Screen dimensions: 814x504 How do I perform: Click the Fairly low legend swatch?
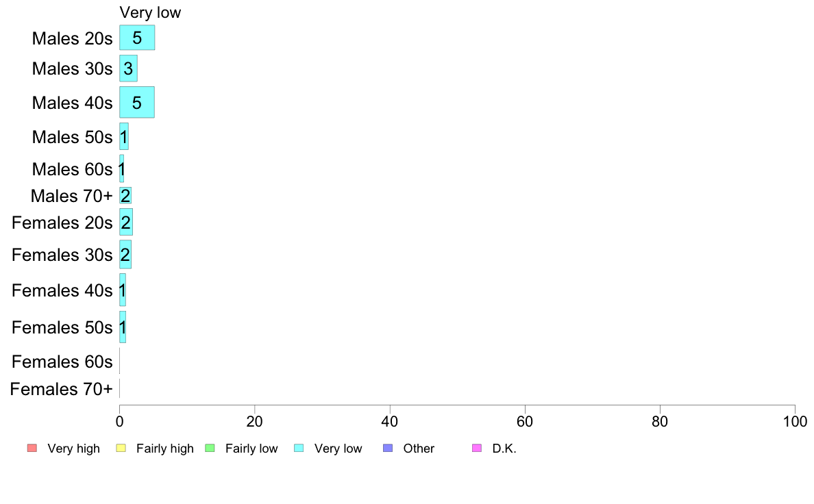pyautogui.click(x=210, y=449)
